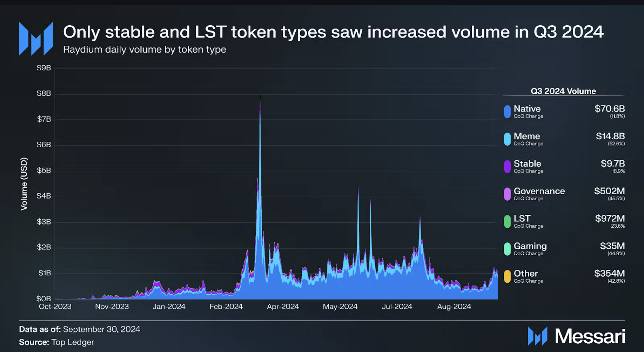Open the Gaming QoQ Change details

[x=529, y=254]
